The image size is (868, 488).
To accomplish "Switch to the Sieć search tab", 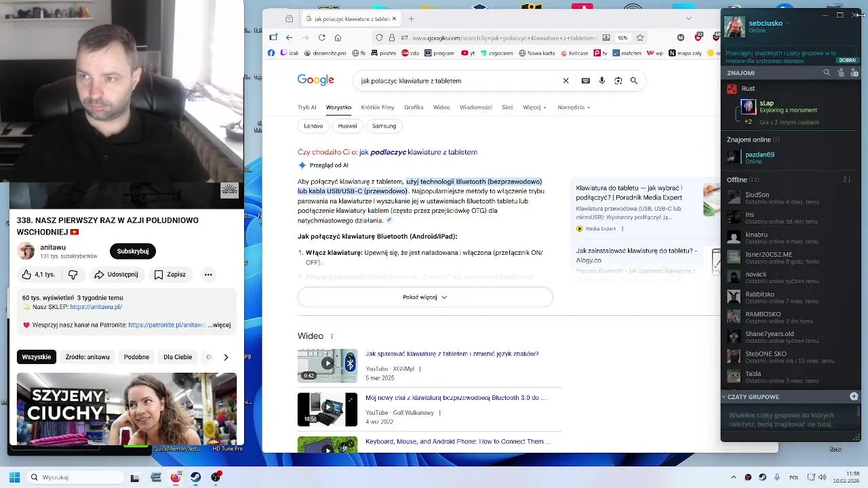I will click(507, 107).
